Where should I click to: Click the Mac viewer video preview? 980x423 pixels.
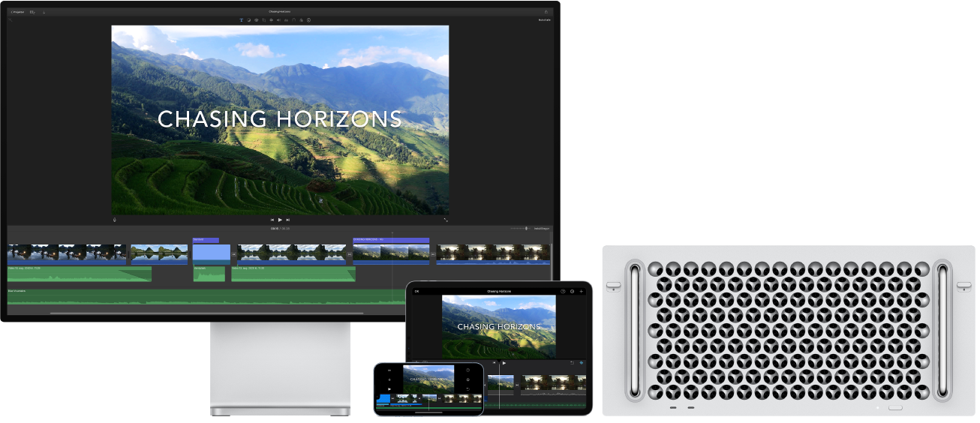coord(280,121)
